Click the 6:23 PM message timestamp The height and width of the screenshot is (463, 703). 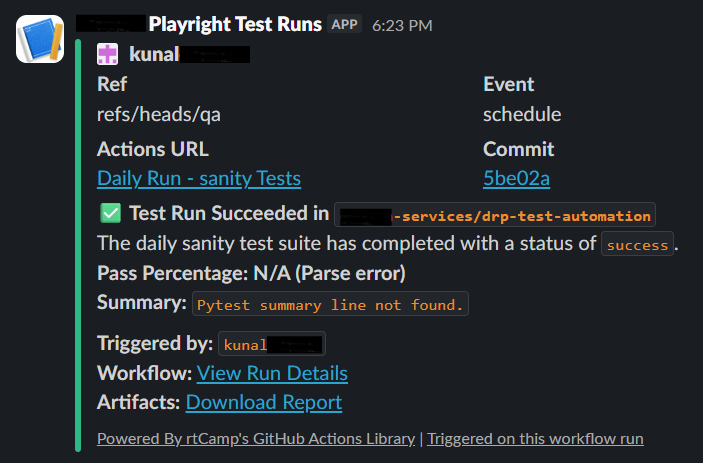pyautogui.click(x=402, y=26)
